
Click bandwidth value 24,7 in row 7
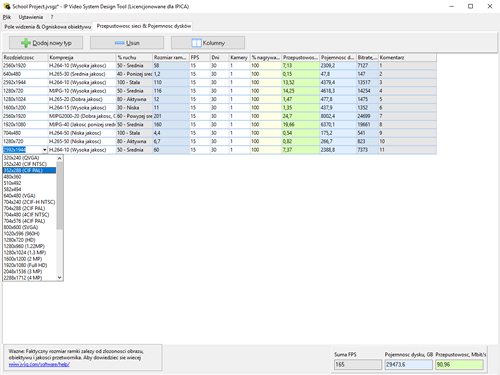click(x=301, y=116)
